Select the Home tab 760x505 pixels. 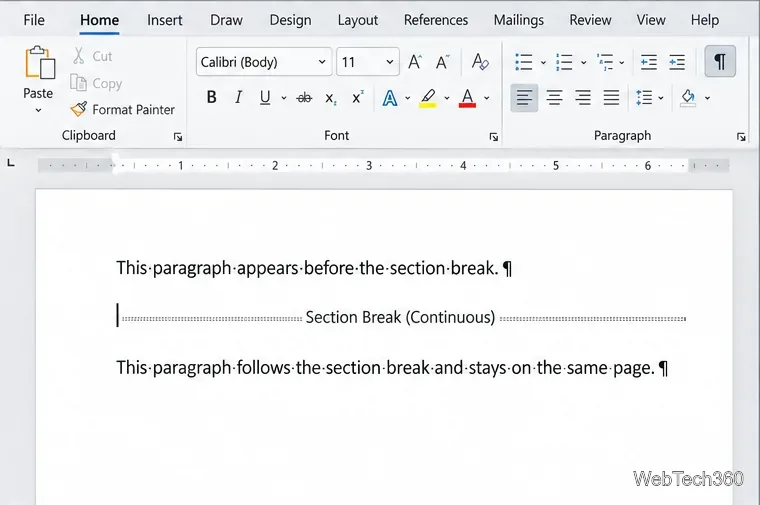pos(99,20)
